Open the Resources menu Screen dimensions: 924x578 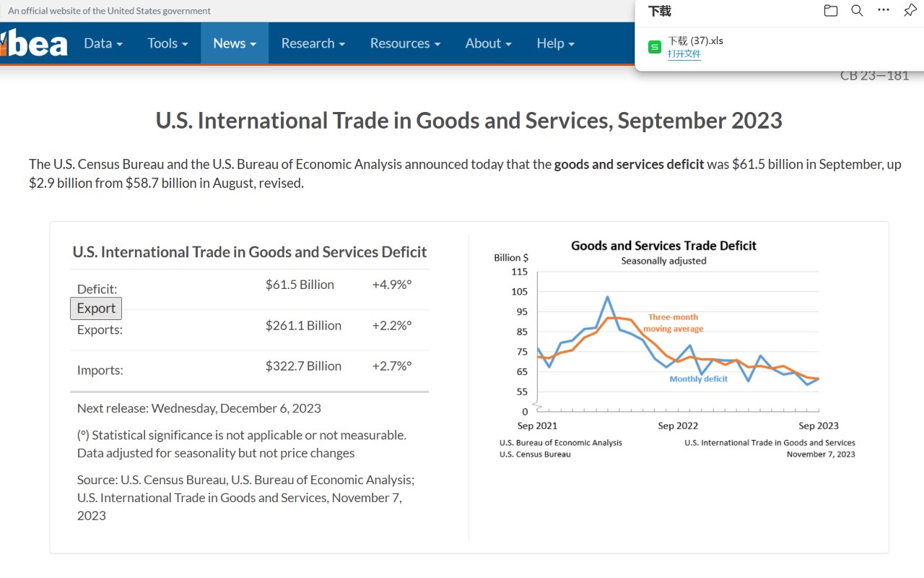pos(405,43)
